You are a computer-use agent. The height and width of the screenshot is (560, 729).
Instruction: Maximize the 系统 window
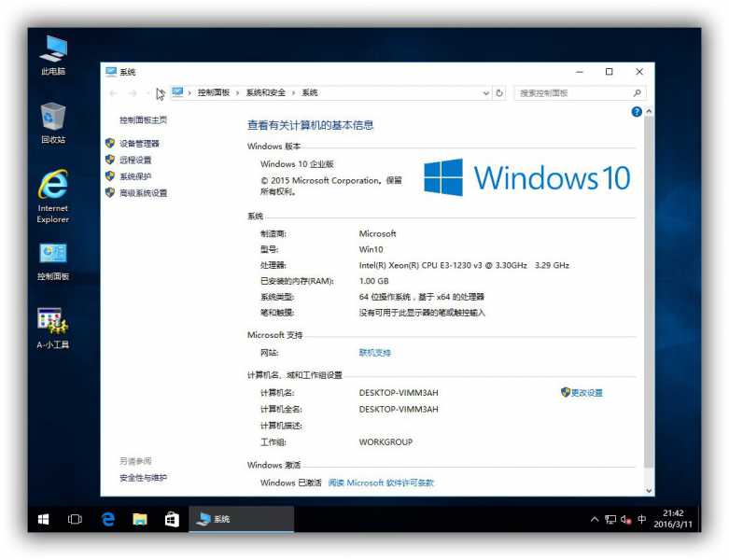(x=609, y=72)
